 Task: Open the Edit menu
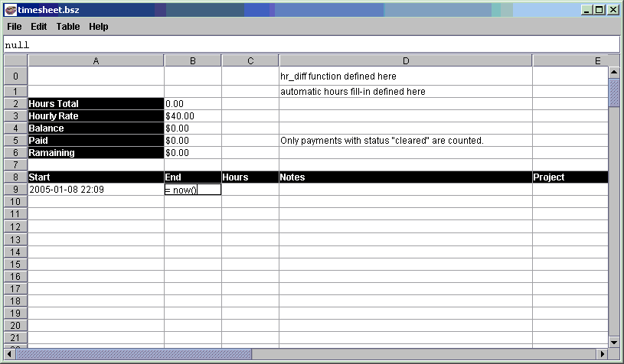click(x=38, y=27)
